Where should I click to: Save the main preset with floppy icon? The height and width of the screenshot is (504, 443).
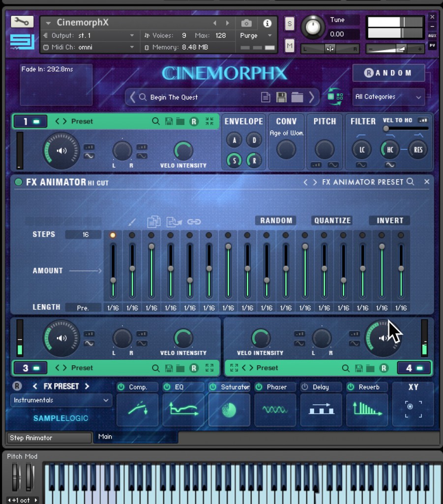[x=281, y=97]
